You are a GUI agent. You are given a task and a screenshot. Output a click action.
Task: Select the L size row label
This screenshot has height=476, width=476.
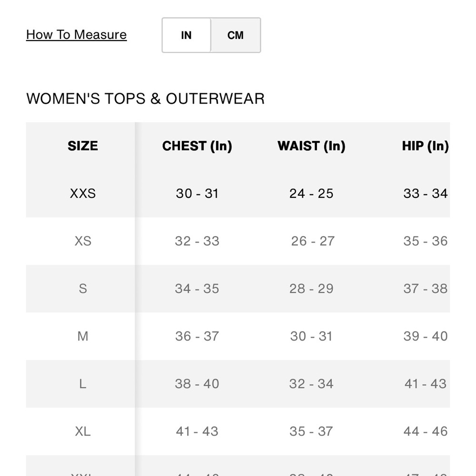pyautogui.click(x=83, y=384)
